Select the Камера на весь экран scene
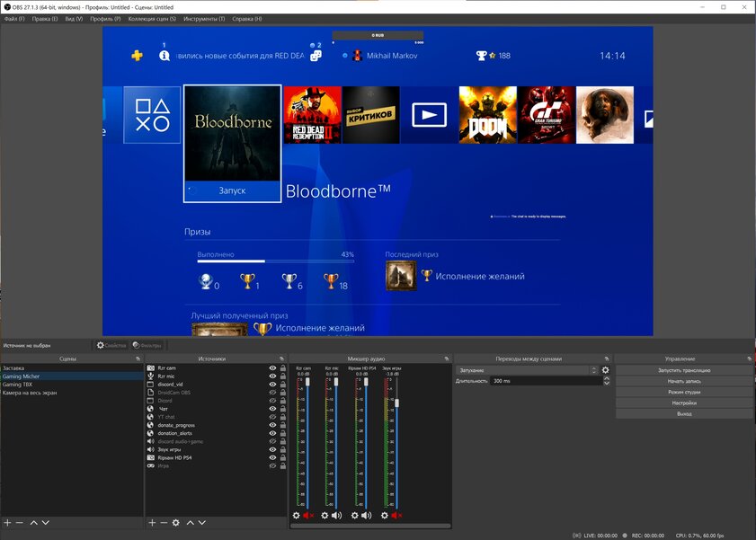Image resolution: width=756 pixels, height=540 pixels. click(72, 393)
